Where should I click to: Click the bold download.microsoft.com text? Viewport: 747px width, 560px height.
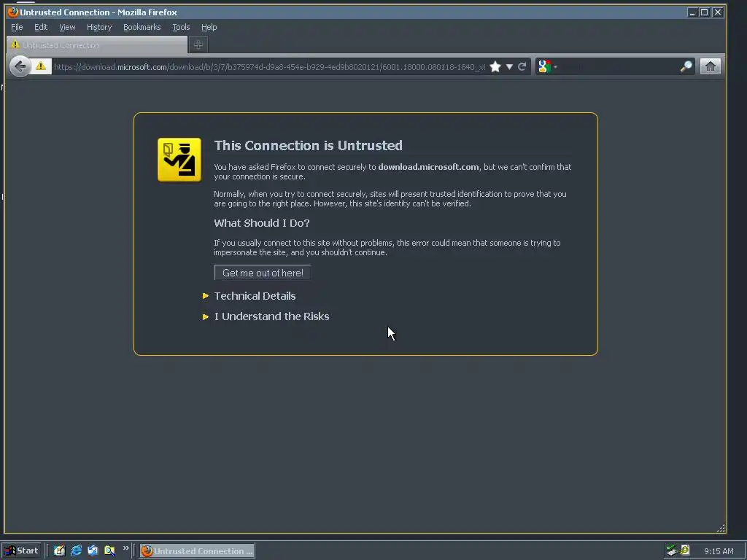428,167
